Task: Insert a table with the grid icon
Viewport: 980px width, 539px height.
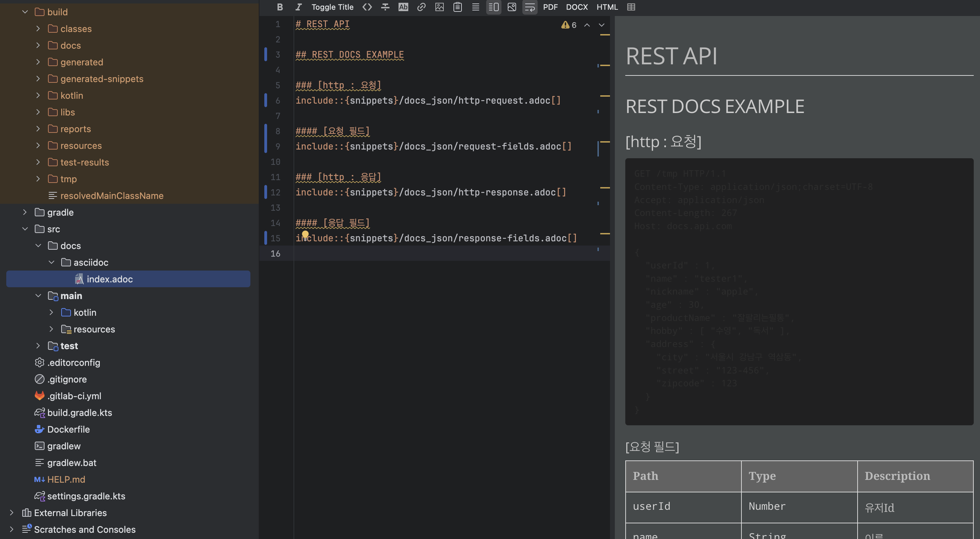Action: click(x=631, y=7)
